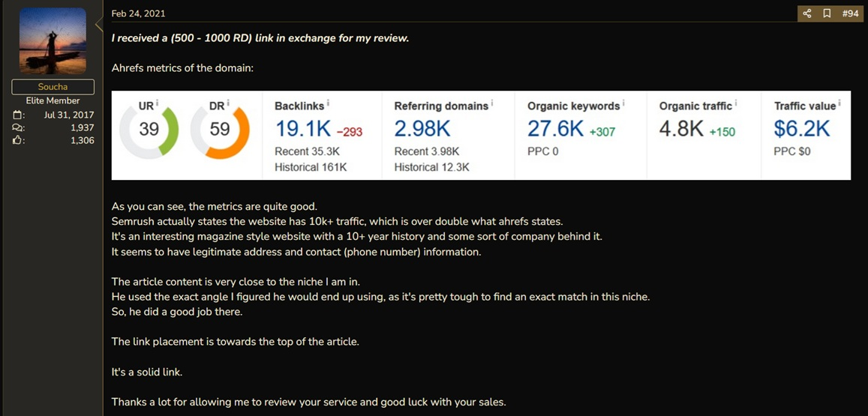Click the thumbs-up reaction score icon
Image resolution: width=868 pixels, height=416 pixels.
pyautogui.click(x=17, y=140)
